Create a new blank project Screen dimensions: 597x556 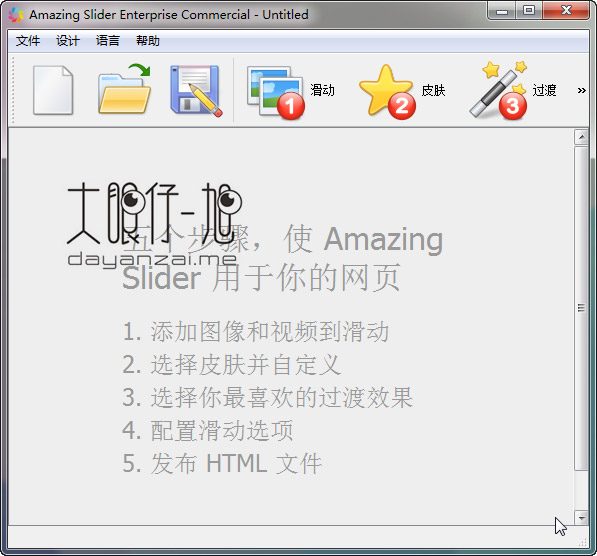point(53,90)
